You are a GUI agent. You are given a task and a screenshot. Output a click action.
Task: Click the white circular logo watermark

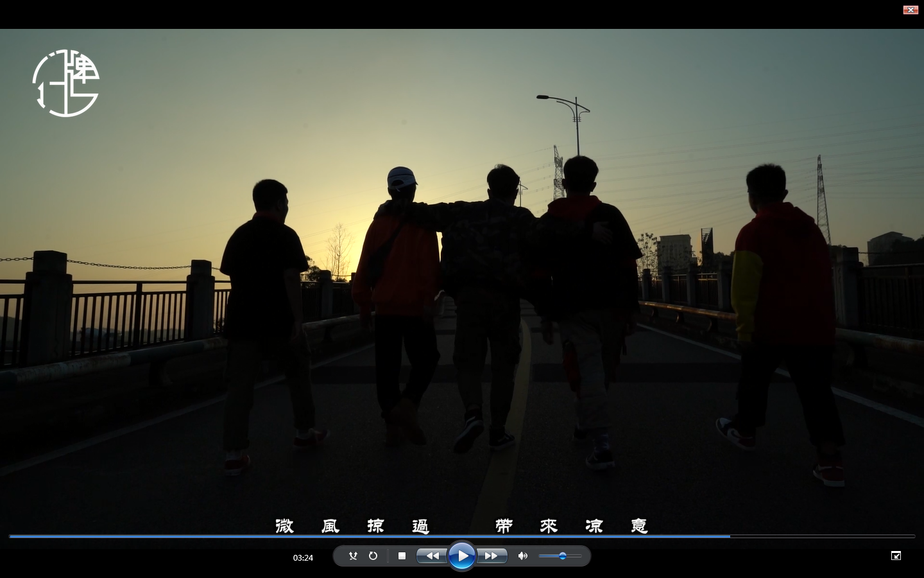coord(66,83)
